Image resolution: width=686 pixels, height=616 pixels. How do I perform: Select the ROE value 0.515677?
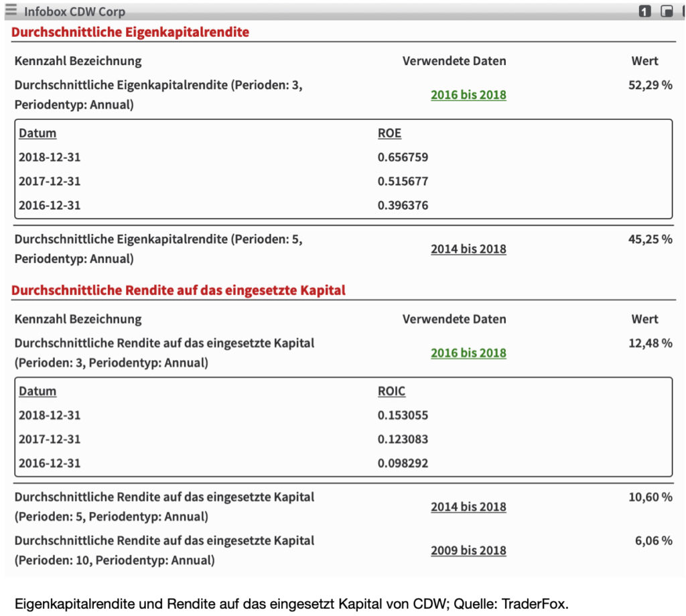click(403, 181)
